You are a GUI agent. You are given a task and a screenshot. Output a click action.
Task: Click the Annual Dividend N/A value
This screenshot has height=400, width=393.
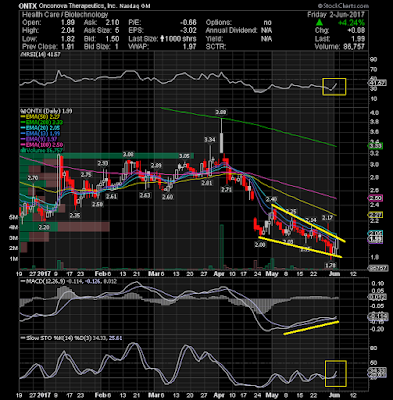tap(266, 31)
